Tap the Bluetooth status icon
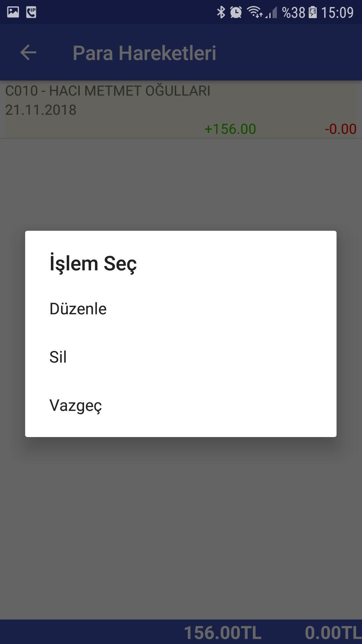The image size is (362, 644). (221, 12)
